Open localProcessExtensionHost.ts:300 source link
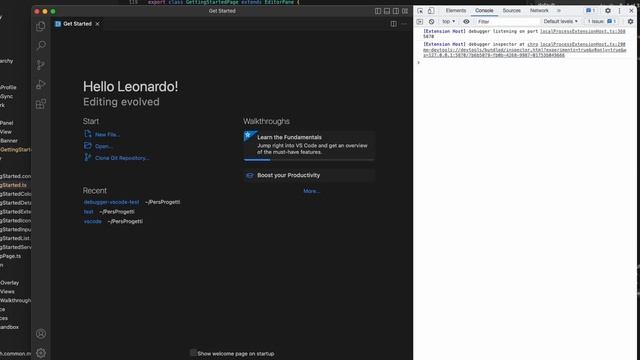Image resolution: width=640 pixels, height=360 pixels. point(582,31)
